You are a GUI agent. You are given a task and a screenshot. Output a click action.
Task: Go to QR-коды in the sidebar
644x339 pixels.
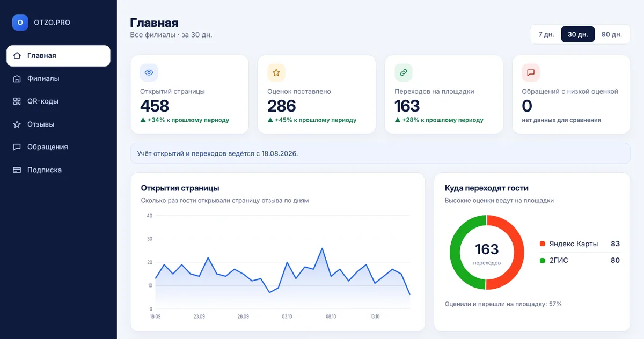coord(58,101)
